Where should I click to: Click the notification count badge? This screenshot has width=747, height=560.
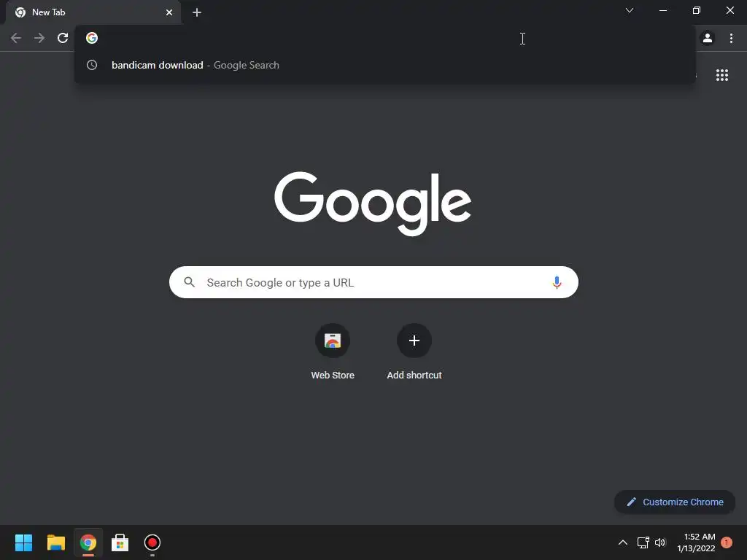pyautogui.click(x=727, y=542)
